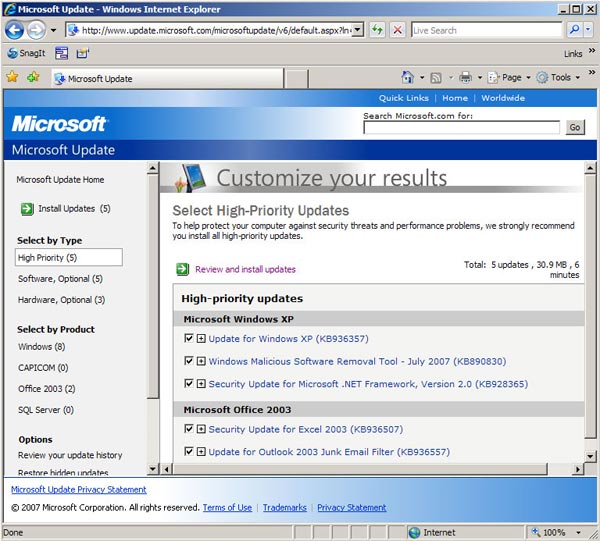Select Software, Optional (5)
The height and width of the screenshot is (541, 600).
pos(60,279)
